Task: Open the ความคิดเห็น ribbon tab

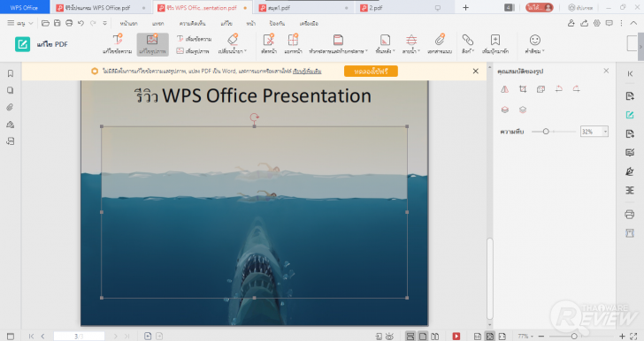Action: point(192,24)
